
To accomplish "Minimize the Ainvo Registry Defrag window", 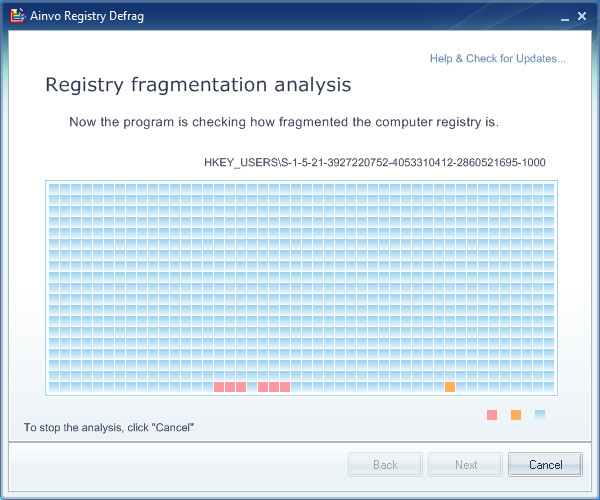I will pos(565,17).
